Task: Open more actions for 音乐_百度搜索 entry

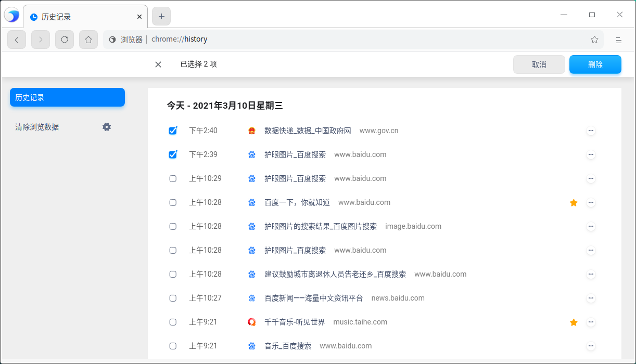Action: pos(591,346)
